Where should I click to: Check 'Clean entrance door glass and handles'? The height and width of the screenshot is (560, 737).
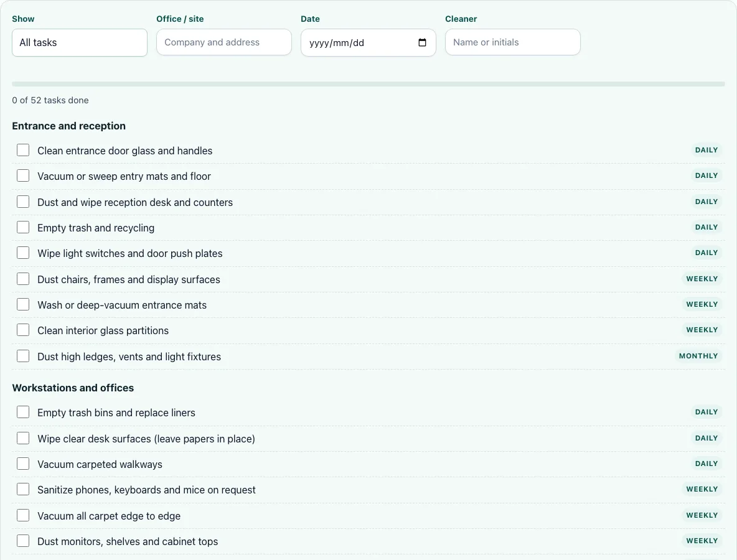(23, 150)
